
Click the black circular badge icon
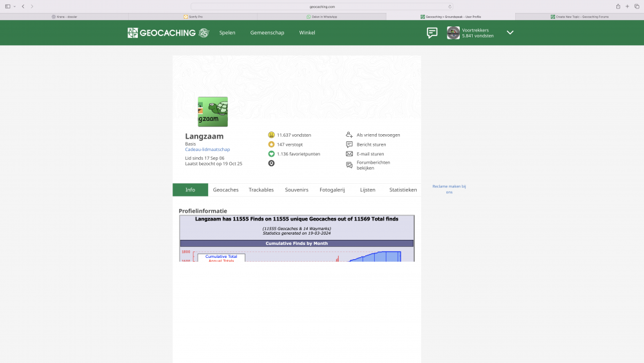click(271, 163)
